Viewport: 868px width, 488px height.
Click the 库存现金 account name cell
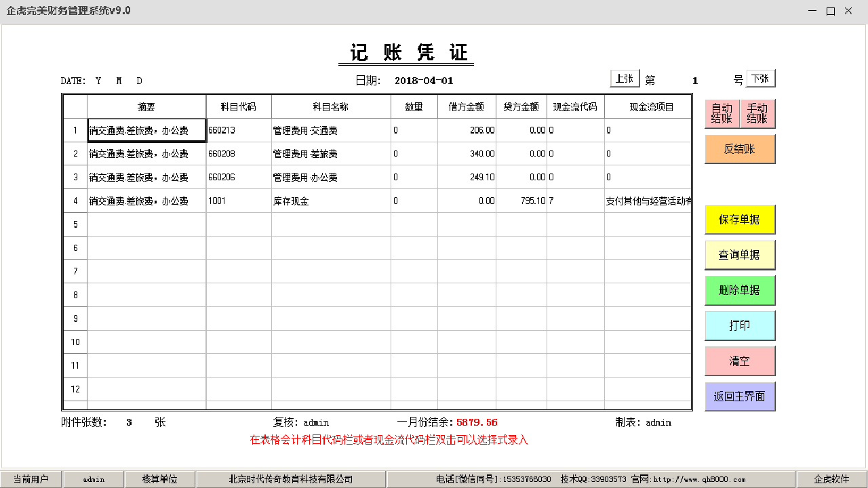pyautogui.click(x=330, y=200)
